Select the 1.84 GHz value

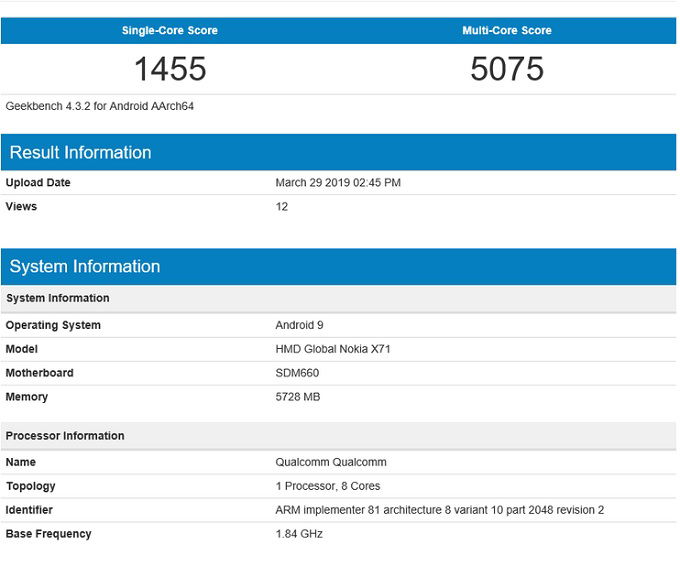coord(299,534)
